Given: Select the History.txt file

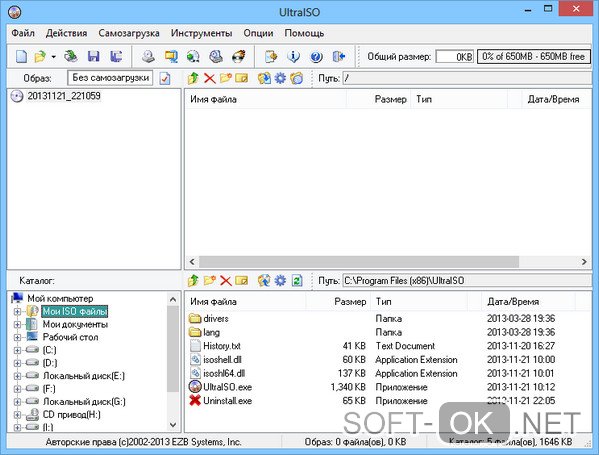Looking at the screenshot, I should [222, 346].
